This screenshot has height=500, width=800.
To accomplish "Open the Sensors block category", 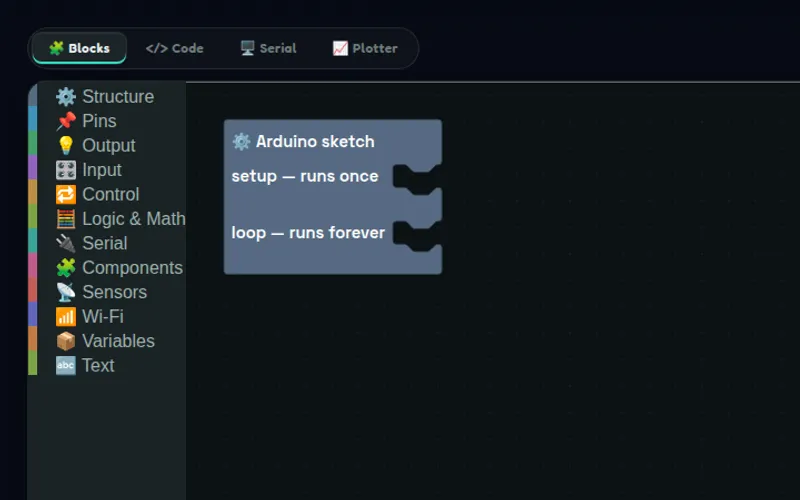I will [107, 292].
